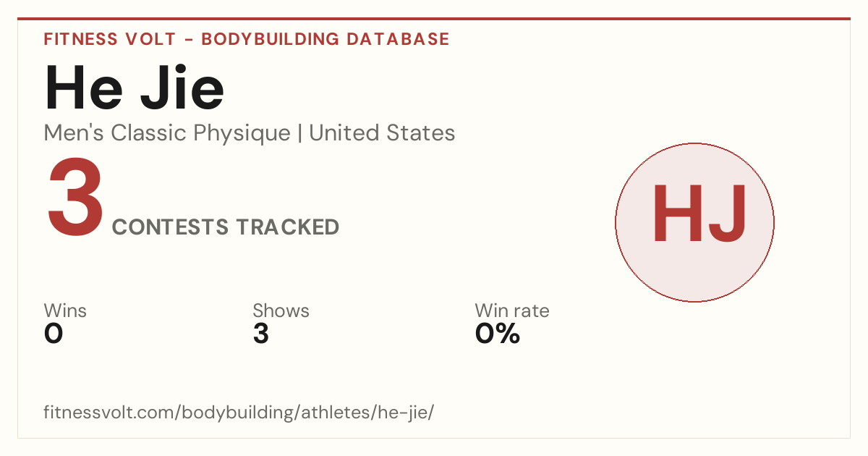Image resolution: width=868 pixels, height=456 pixels.
Task: Select the Win rate label
Action: tap(512, 311)
